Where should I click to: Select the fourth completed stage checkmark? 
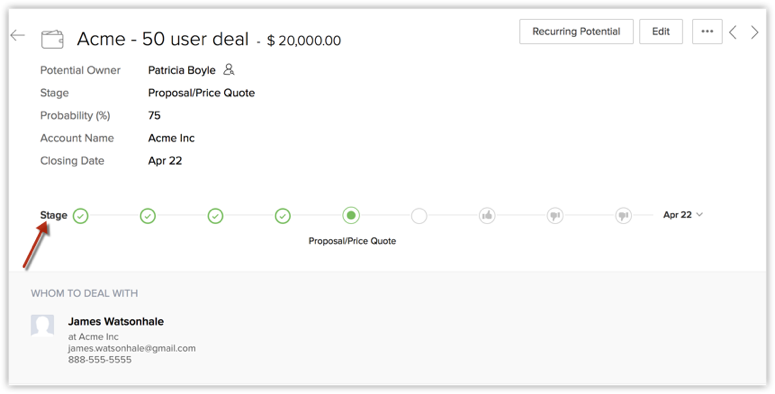[x=282, y=216]
